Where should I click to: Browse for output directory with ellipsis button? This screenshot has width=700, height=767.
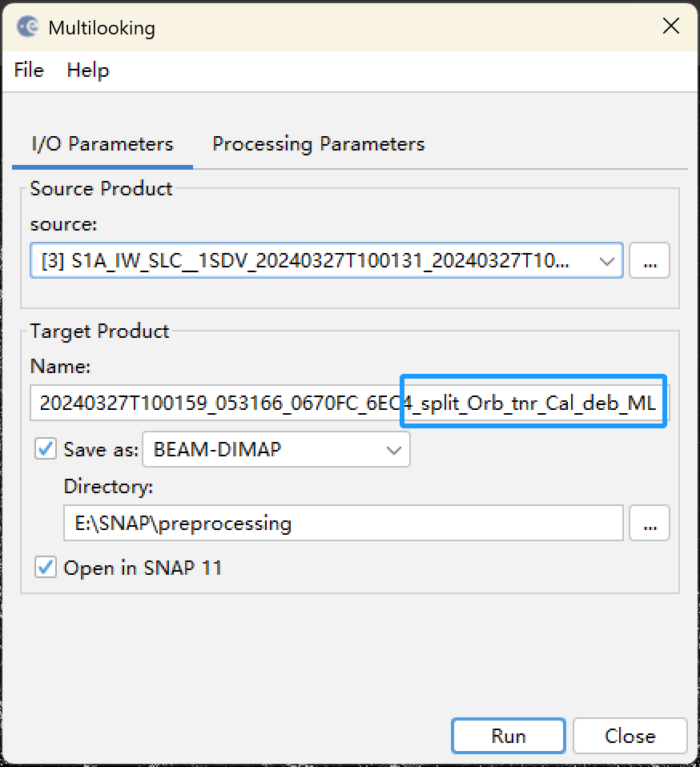tap(649, 523)
